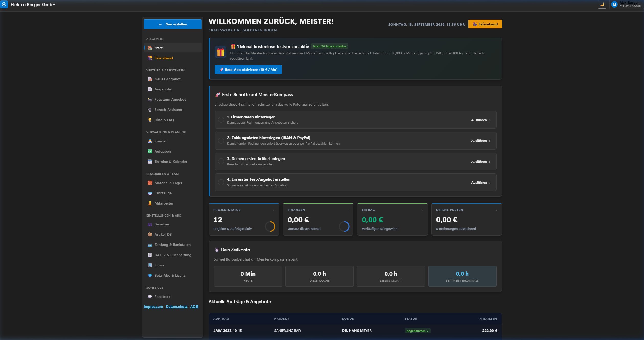Click Ausführen for Zahlungsdaten hinterlegen
644x340 pixels.
pos(481,141)
